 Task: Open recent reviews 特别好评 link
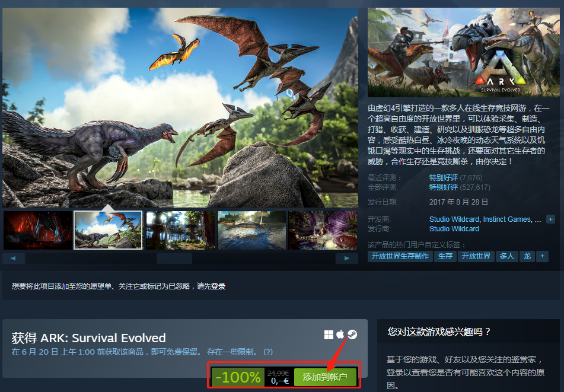(444, 178)
